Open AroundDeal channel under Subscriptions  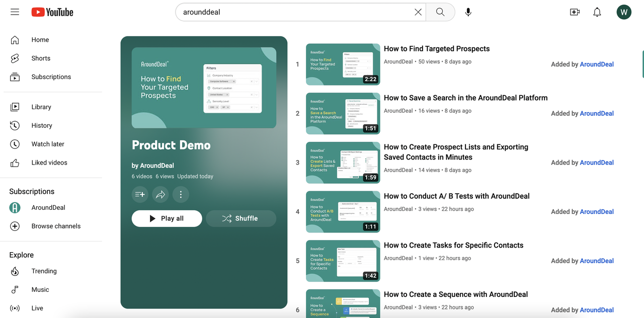tap(48, 207)
